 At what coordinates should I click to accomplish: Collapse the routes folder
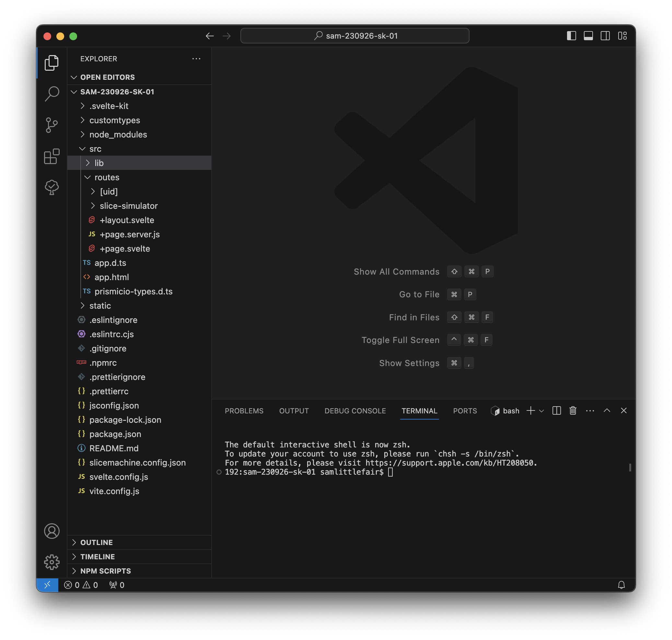coord(107,177)
